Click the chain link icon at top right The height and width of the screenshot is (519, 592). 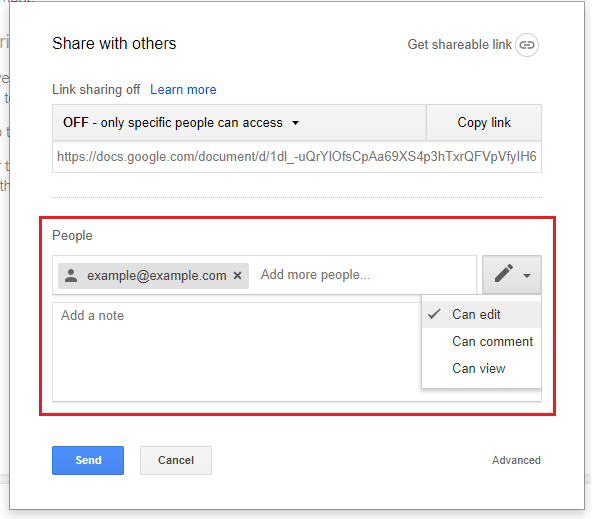(527, 45)
